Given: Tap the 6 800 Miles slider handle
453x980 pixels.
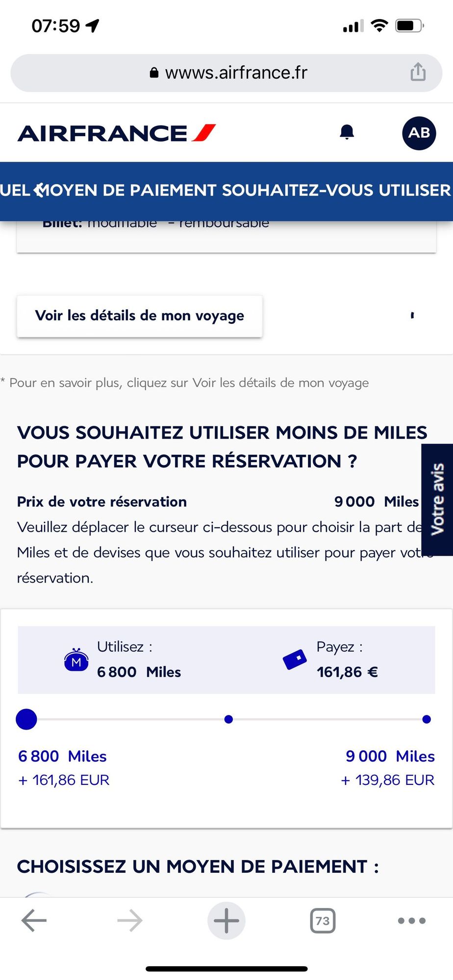Looking at the screenshot, I should pyautogui.click(x=26, y=719).
